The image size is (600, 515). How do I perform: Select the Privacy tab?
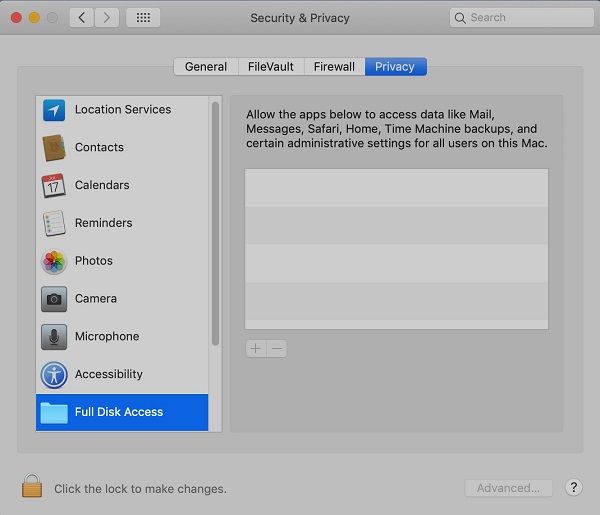(395, 67)
